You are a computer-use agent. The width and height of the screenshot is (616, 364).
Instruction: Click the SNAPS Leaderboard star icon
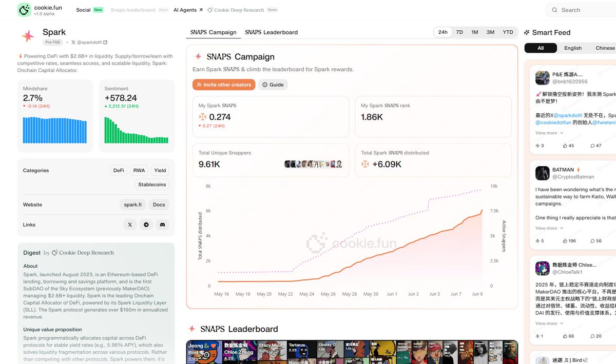click(x=191, y=329)
